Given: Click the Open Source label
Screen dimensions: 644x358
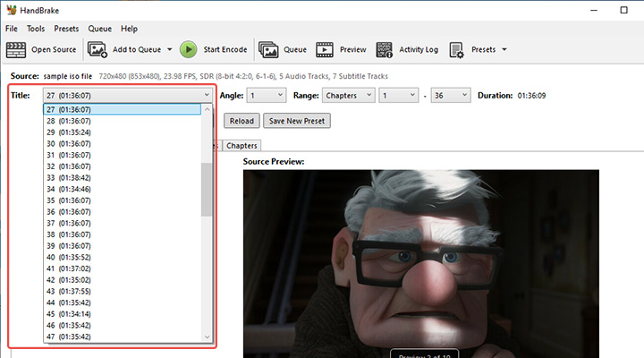Looking at the screenshot, I should (x=54, y=50).
